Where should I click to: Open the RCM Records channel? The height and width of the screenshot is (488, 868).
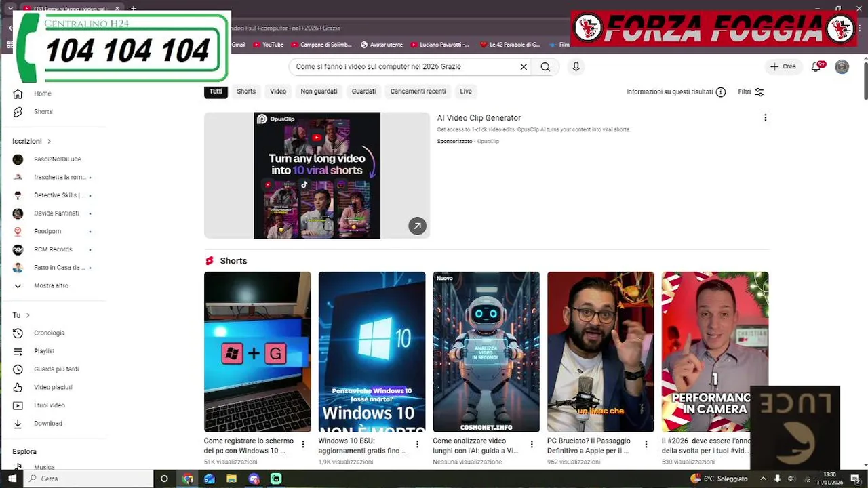click(53, 249)
